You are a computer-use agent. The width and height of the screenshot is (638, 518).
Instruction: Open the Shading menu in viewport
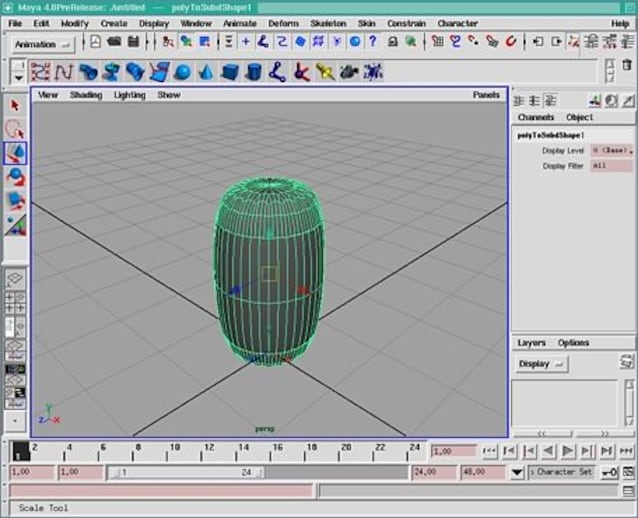(85, 95)
